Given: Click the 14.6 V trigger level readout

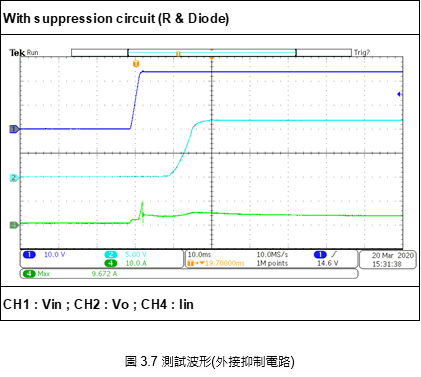Looking at the screenshot, I should point(327,263).
